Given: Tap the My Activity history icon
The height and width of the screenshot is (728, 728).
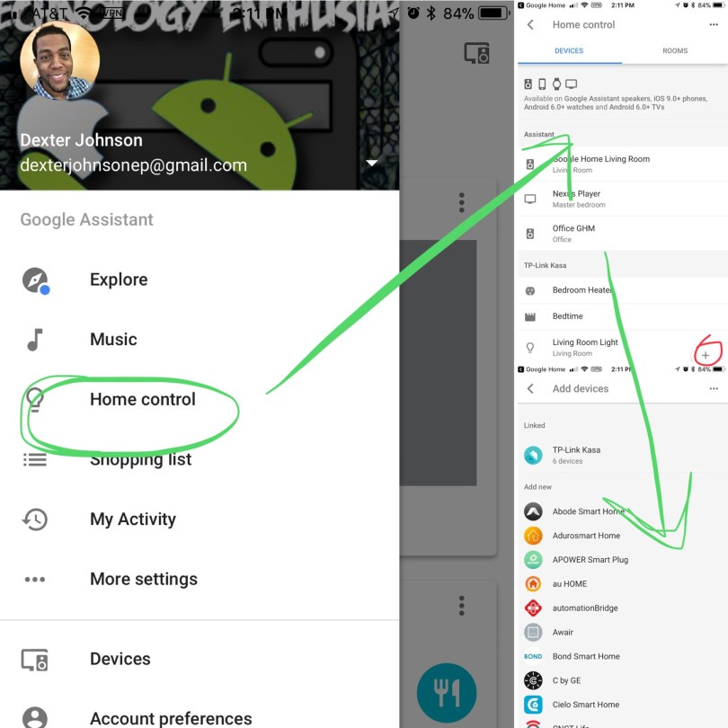Looking at the screenshot, I should point(35,519).
